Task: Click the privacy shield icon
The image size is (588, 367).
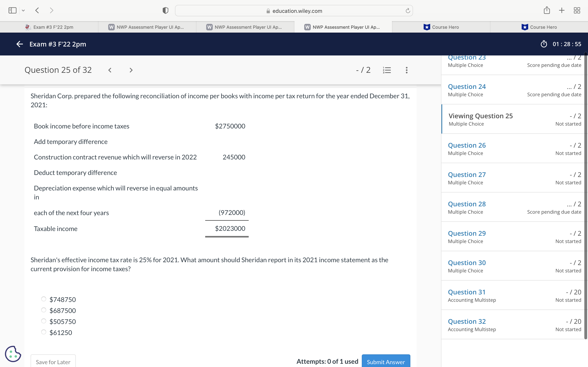Action: pos(165,10)
